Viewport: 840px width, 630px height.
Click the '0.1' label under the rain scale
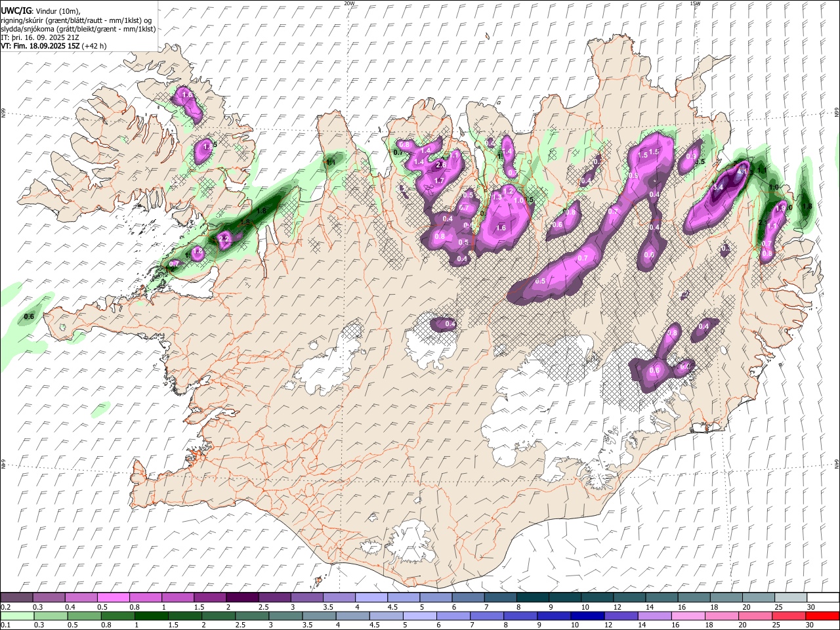coord(6,625)
